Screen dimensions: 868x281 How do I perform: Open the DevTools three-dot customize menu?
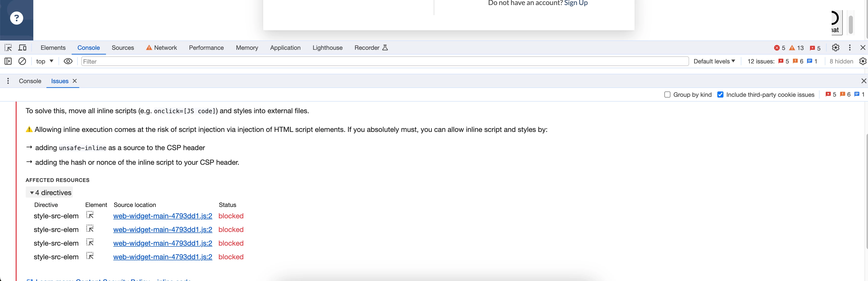pos(850,48)
